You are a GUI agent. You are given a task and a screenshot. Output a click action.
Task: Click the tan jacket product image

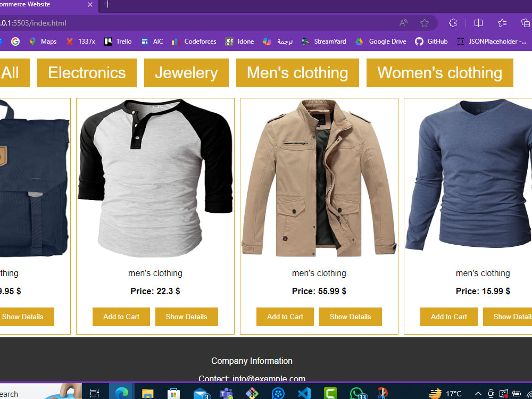319,178
